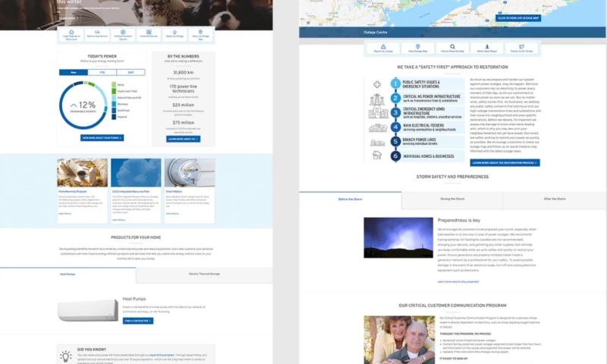Click the Wind light green legend swatch

coord(114,85)
